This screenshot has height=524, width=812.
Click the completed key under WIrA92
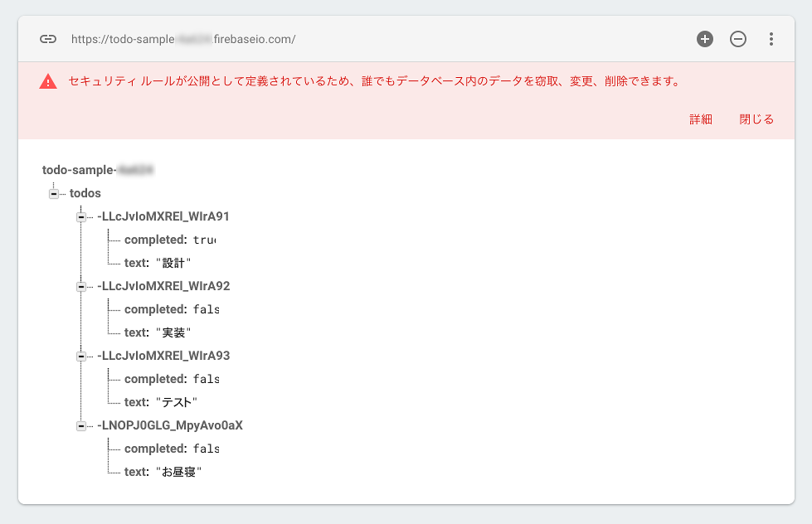click(155, 309)
